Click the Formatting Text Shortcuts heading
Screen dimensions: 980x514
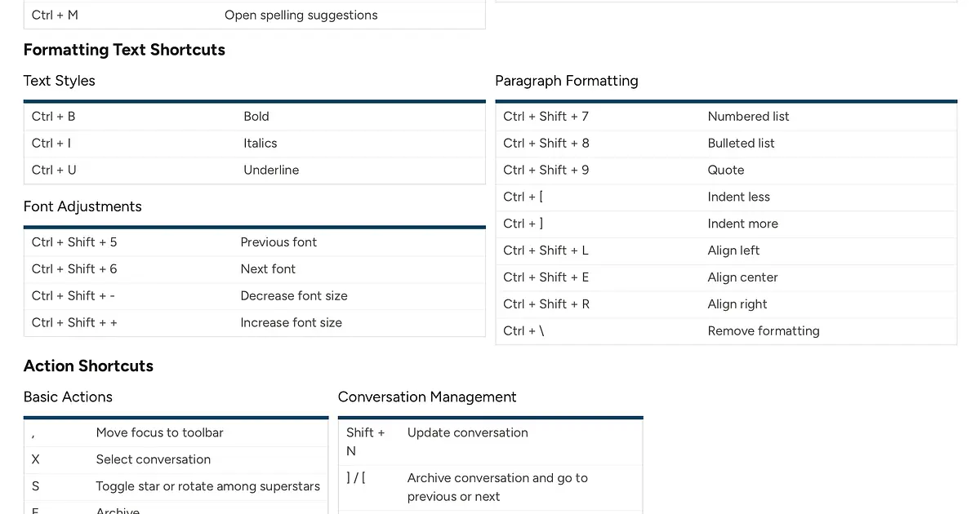pos(124,50)
